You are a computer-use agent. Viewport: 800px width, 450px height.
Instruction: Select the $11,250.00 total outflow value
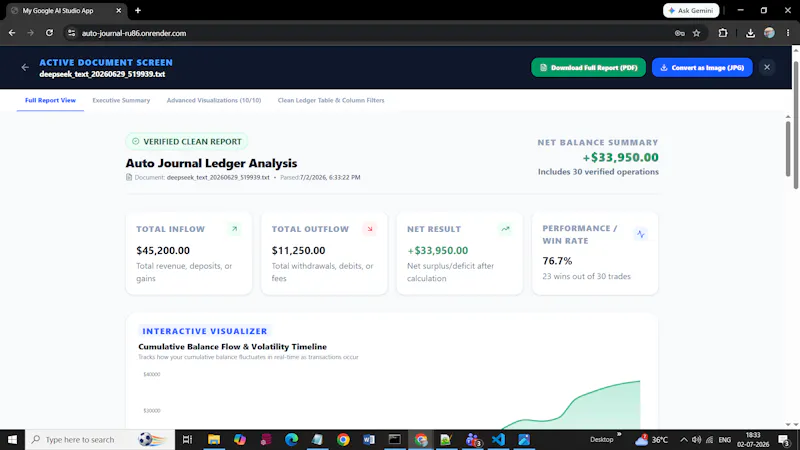click(298, 251)
